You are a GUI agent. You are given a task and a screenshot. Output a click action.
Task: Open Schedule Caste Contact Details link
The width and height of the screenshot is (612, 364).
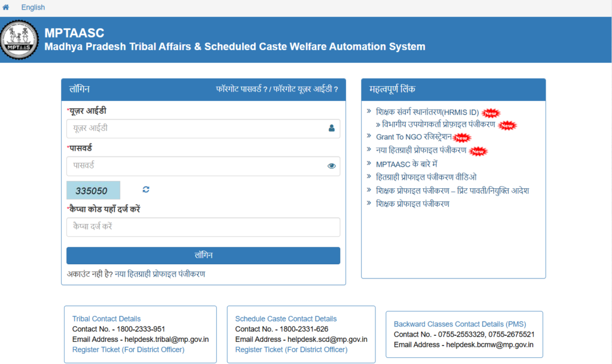[286, 319]
